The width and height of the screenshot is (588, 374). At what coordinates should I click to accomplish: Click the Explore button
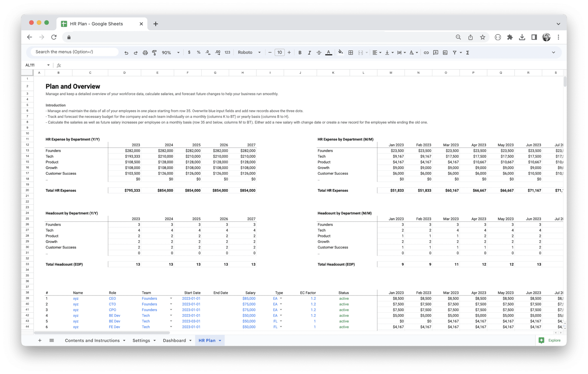tap(550, 340)
